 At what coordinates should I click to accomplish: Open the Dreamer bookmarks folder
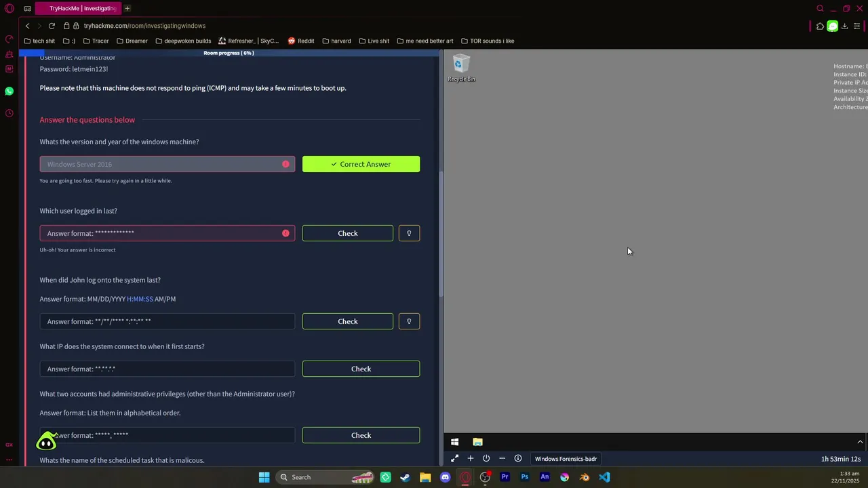pos(132,41)
